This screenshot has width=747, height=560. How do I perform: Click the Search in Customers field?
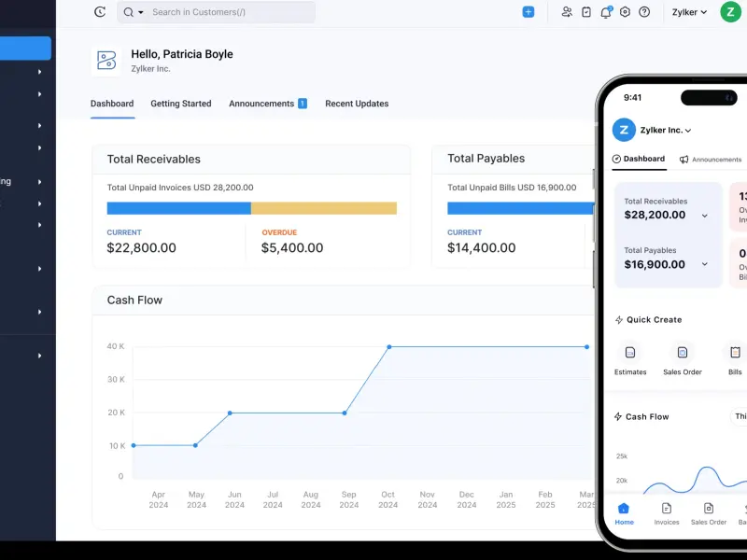click(229, 12)
